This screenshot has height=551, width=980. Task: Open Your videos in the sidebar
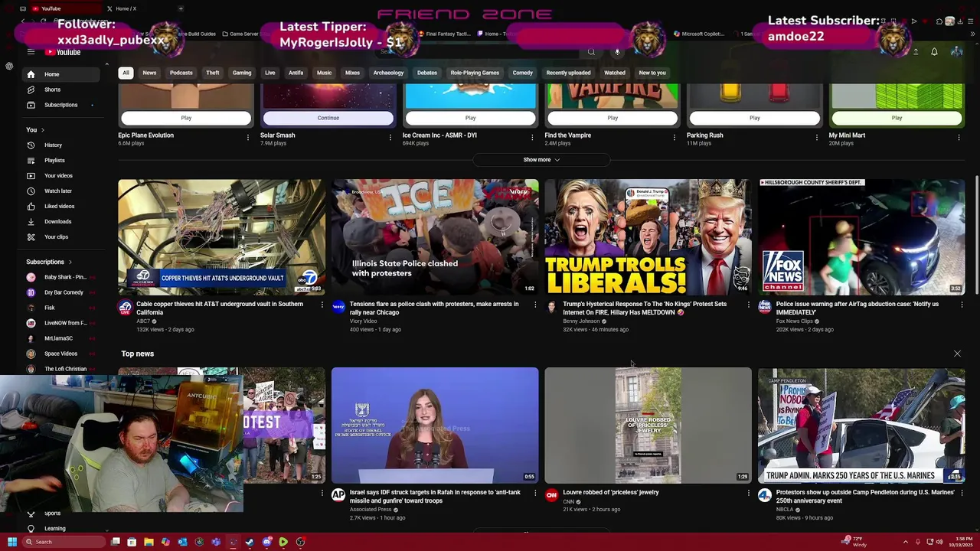pyautogui.click(x=60, y=175)
